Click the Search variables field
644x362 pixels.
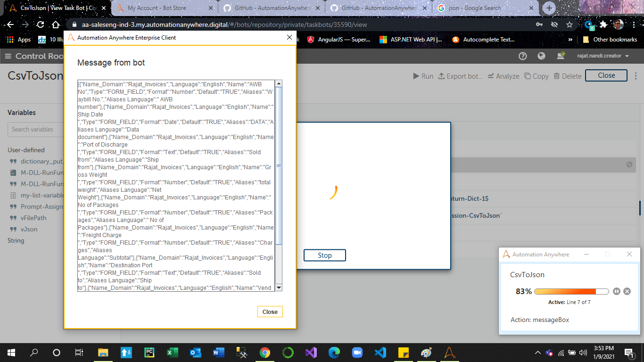point(36,129)
